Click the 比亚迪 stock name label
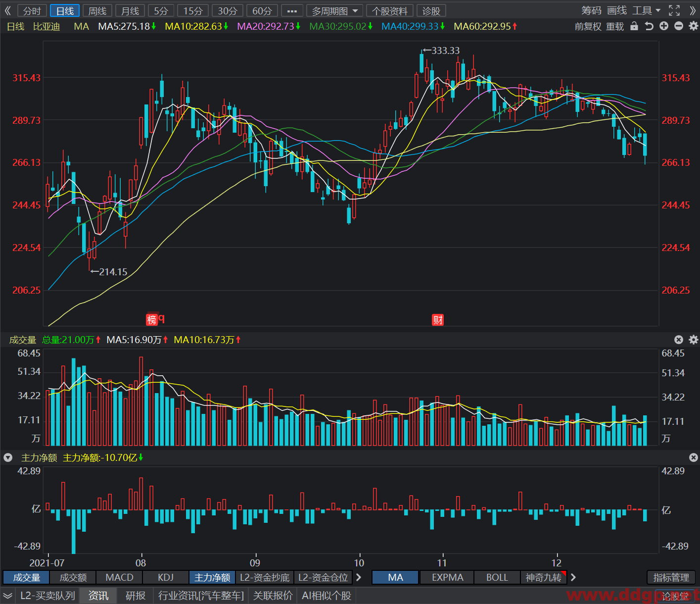This screenshot has width=700, height=604. 47,26
